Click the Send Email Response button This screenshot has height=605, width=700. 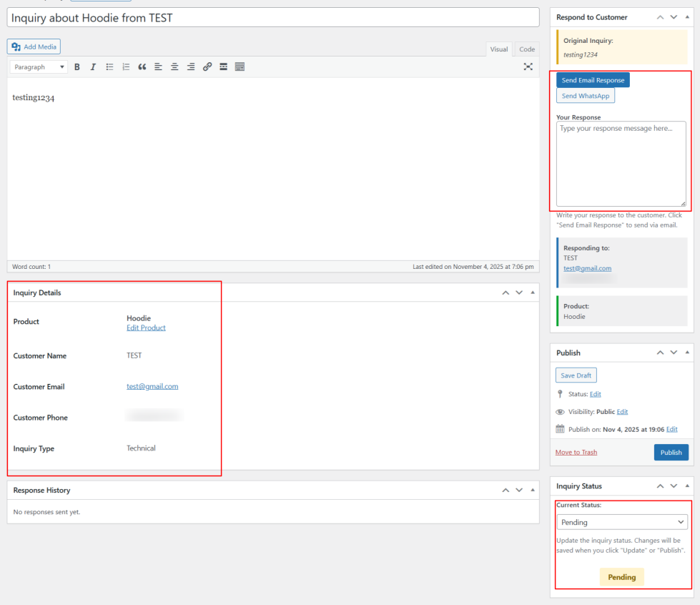(x=593, y=80)
